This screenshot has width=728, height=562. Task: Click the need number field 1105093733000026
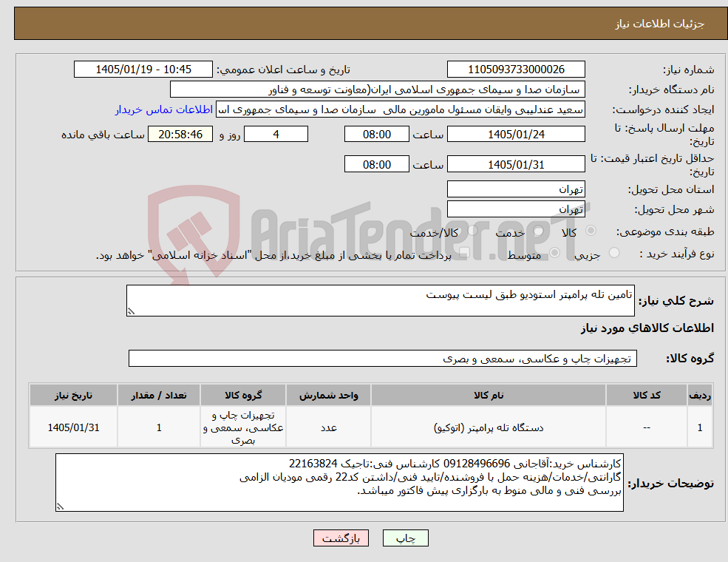point(516,70)
